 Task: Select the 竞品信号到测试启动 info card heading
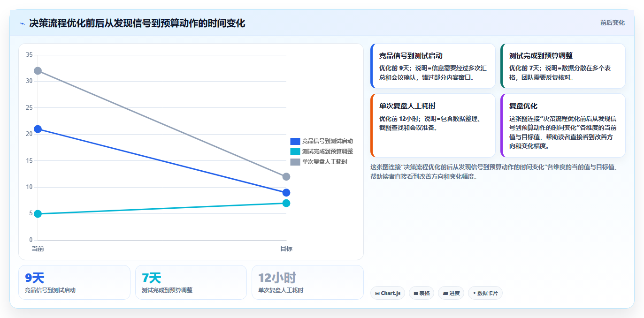411,56
